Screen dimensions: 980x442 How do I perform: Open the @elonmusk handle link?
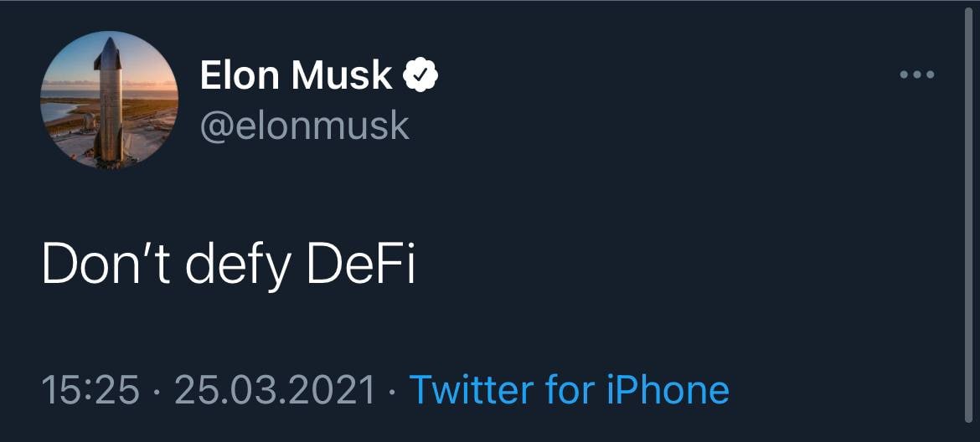(x=305, y=126)
